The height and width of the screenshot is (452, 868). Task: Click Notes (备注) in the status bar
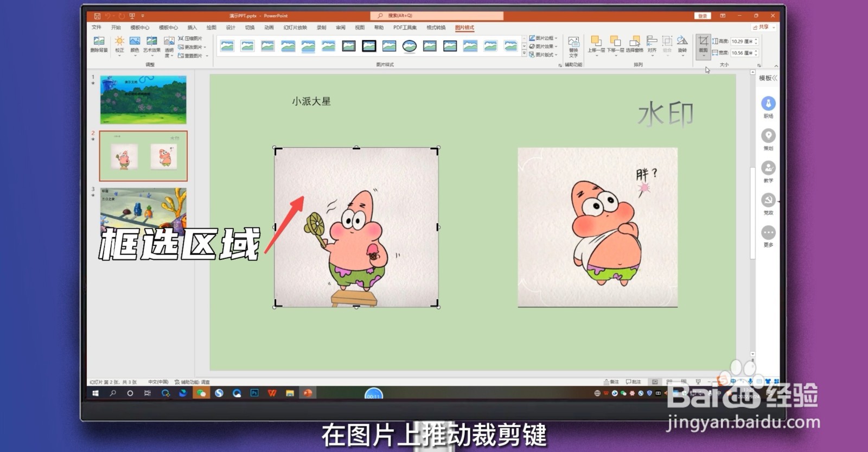tap(611, 381)
